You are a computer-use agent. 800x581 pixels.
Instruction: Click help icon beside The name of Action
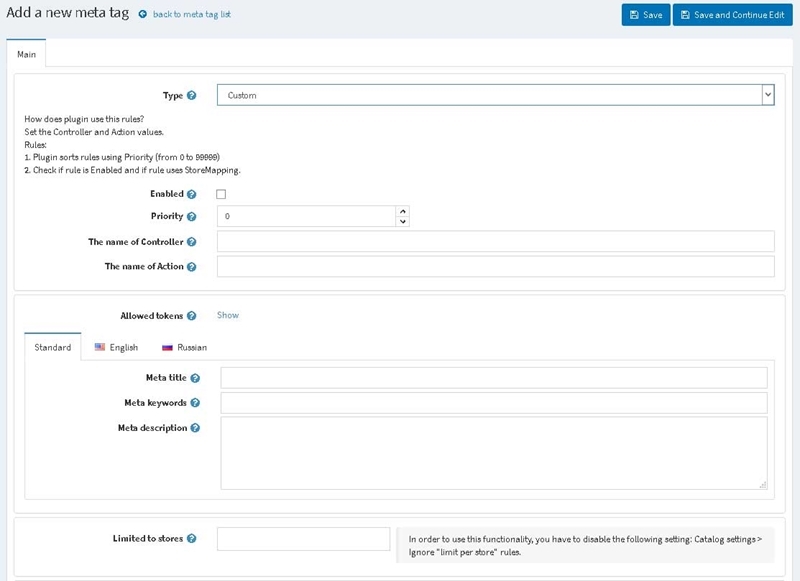pyautogui.click(x=191, y=267)
